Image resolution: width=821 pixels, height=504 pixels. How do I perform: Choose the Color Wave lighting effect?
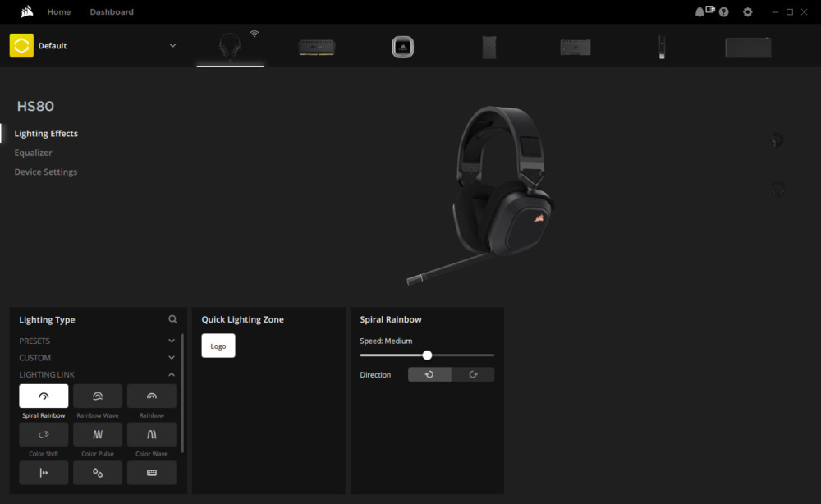pos(151,434)
